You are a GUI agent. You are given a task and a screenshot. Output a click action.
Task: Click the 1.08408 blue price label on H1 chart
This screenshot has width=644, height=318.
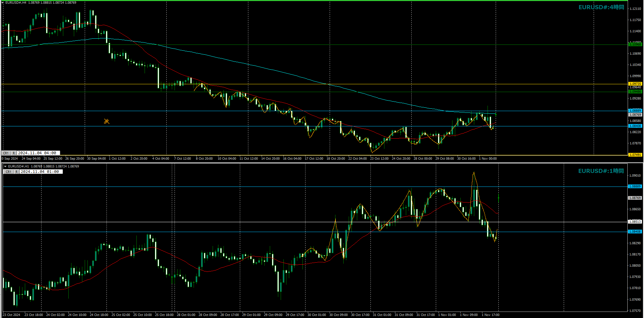point(635,232)
